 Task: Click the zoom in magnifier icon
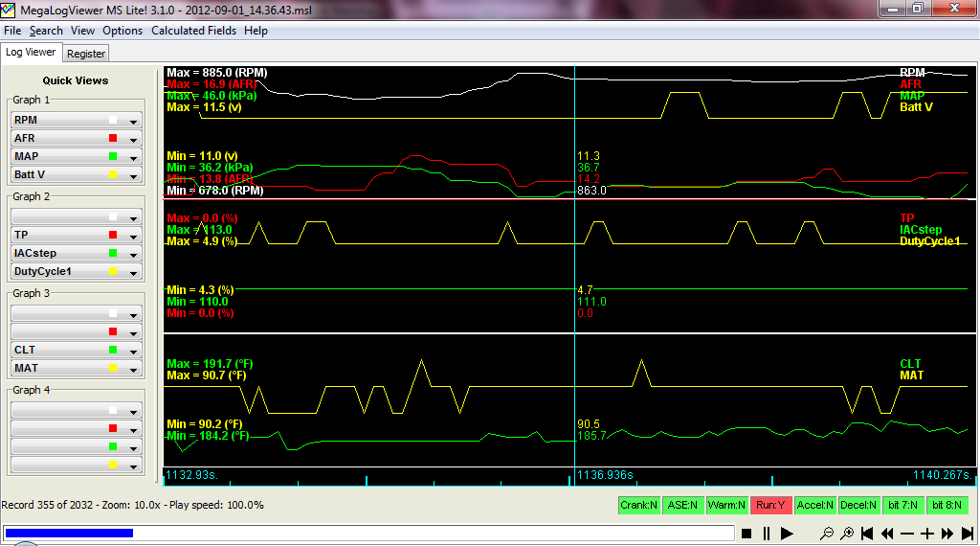[847, 534]
